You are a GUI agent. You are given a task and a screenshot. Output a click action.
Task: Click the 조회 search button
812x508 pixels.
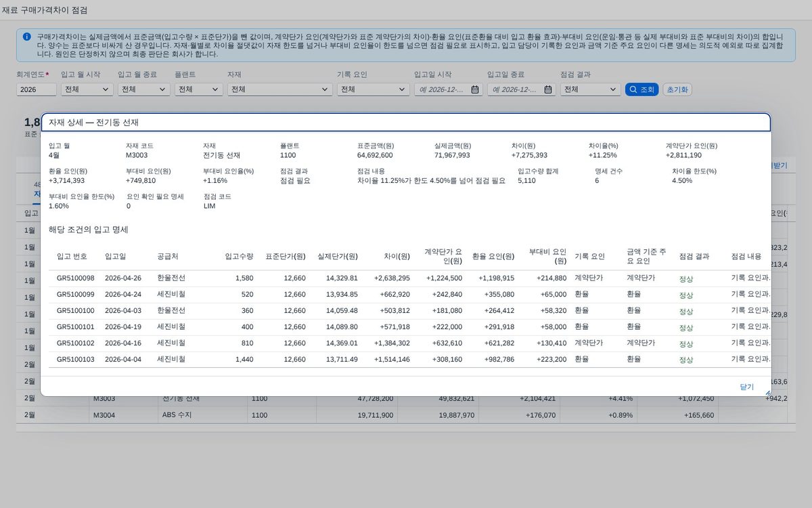[x=641, y=89]
